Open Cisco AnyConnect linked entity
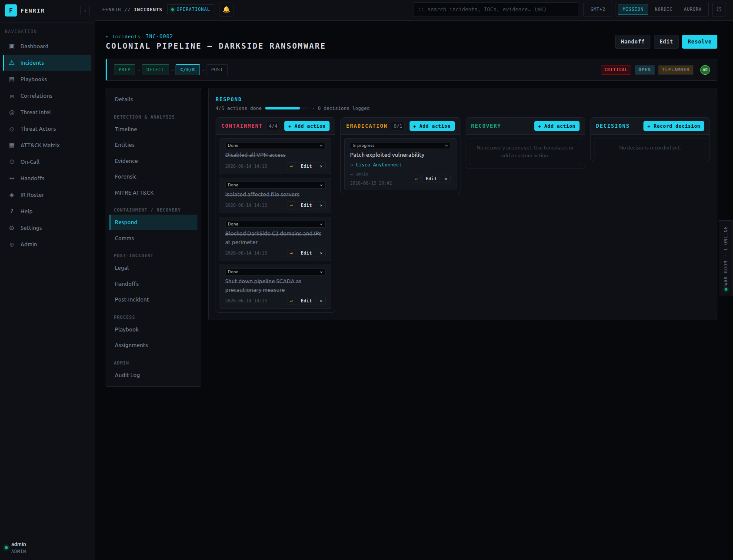733x560 pixels. coord(376,165)
